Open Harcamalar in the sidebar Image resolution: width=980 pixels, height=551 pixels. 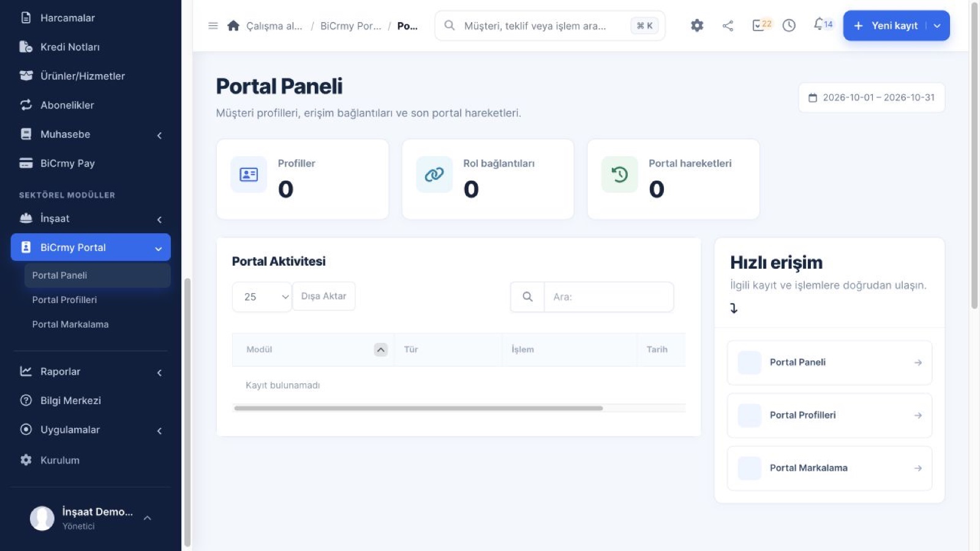91,18
